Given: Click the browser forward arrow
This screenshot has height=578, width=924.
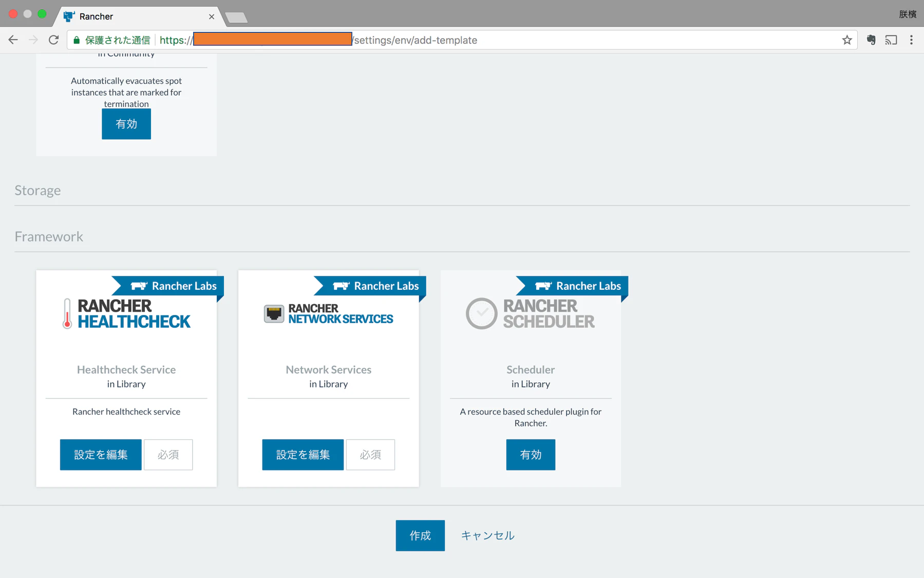Looking at the screenshot, I should [x=33, y=40].
